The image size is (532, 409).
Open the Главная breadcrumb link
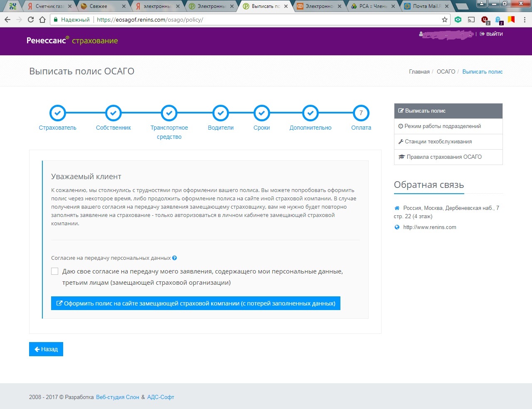click(419, 71)
